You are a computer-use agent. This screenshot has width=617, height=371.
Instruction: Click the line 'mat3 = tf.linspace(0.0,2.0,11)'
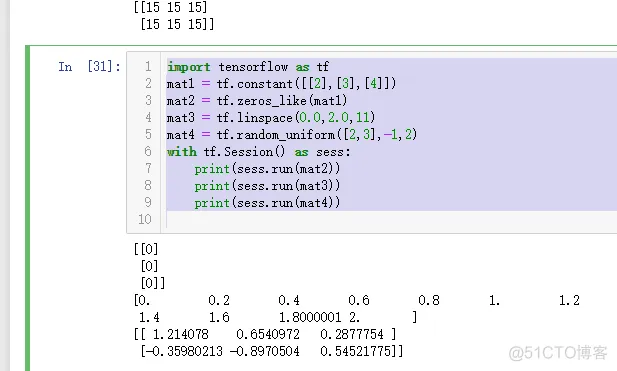[x=271, y=118]
